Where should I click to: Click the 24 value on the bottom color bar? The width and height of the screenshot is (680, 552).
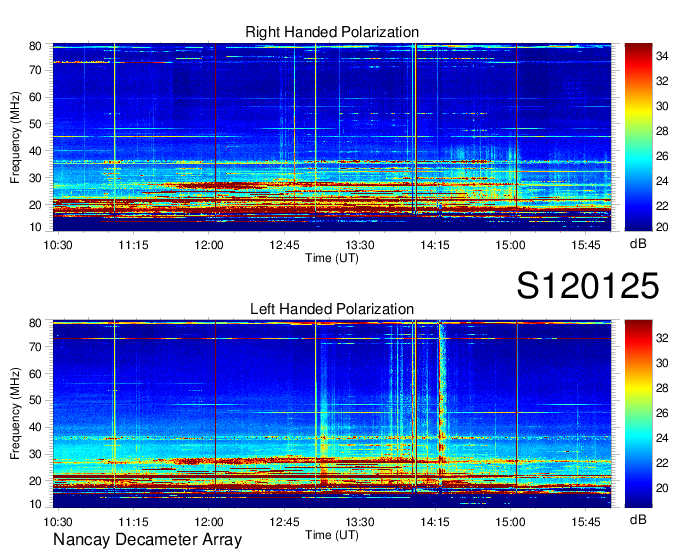coord(662,438)
